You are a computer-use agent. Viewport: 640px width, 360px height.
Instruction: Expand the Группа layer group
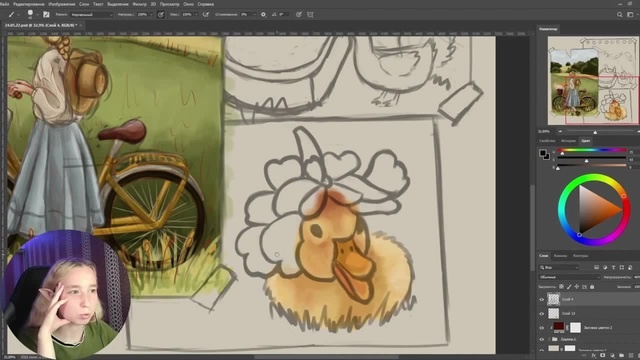[549, 339]
